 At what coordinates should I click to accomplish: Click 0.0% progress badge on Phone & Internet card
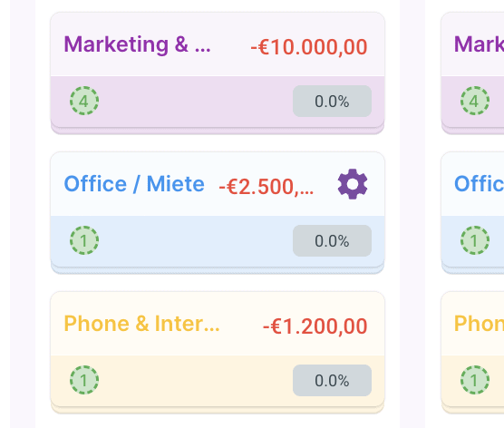click(x=332, y=380)
